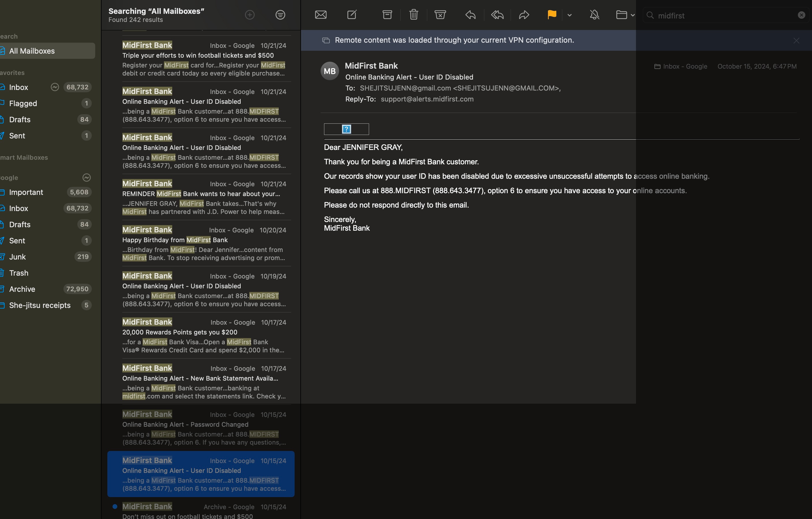Mute notifications with the bell icon
Viewport: 812px width, 519px height.
[x=594, y=15]
